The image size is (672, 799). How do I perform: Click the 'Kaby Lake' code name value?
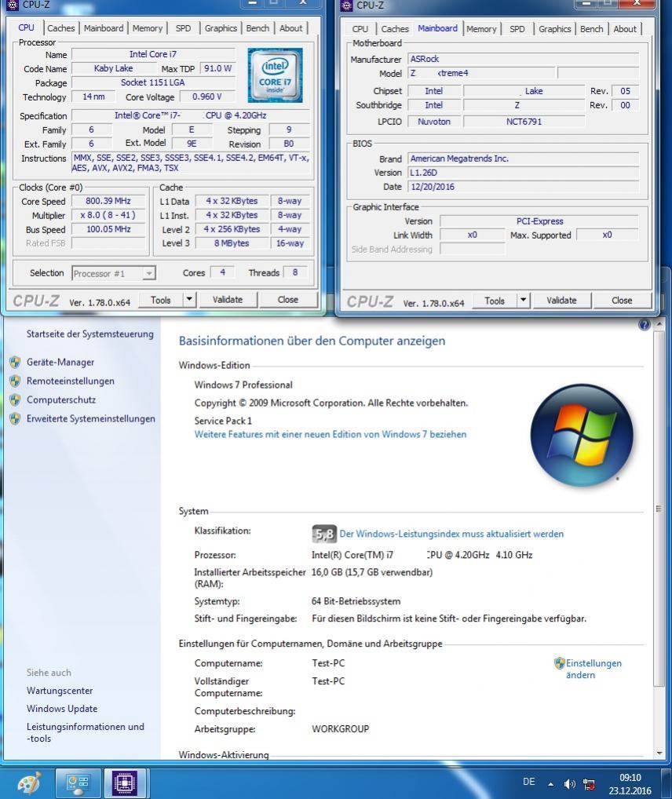pos(113,68)
